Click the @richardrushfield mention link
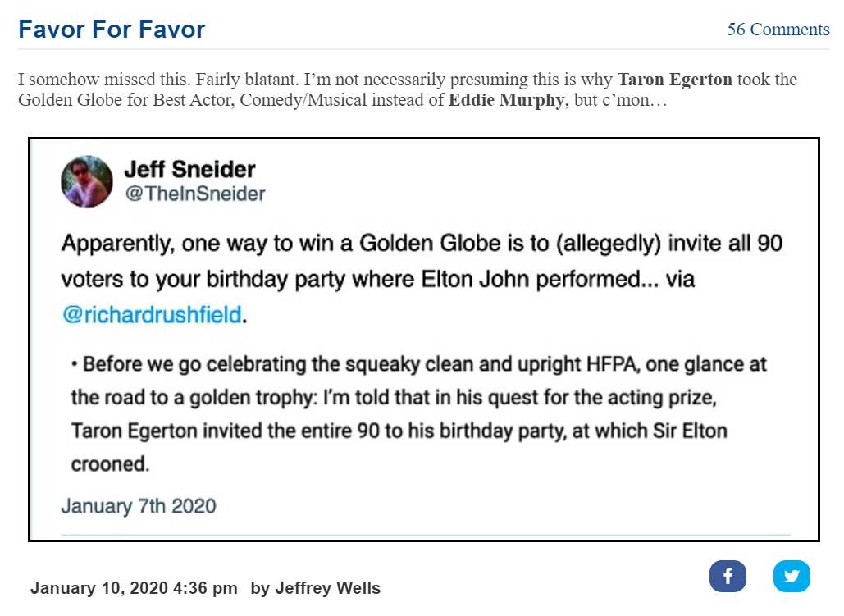This screenshot has width=844, height=616. (152, 314)
